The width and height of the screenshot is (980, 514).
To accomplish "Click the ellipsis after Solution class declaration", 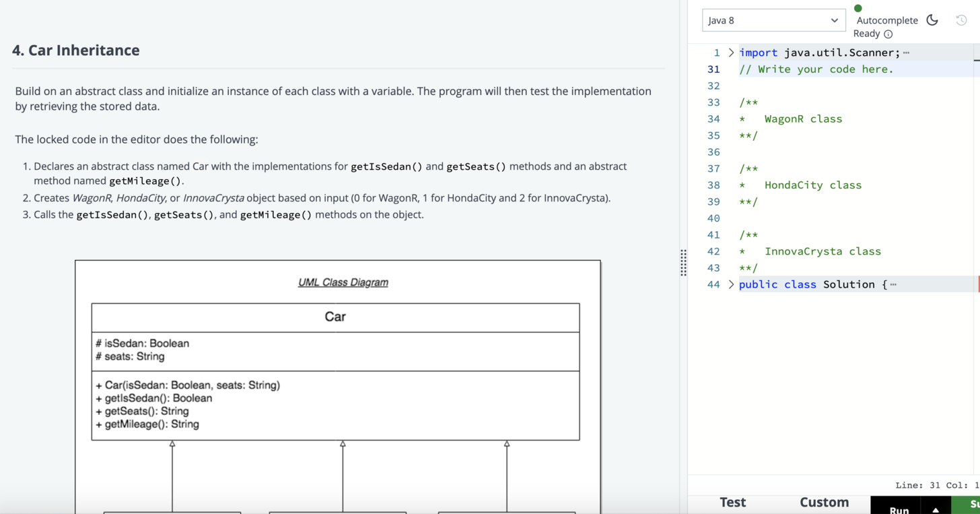I will 893,283.
